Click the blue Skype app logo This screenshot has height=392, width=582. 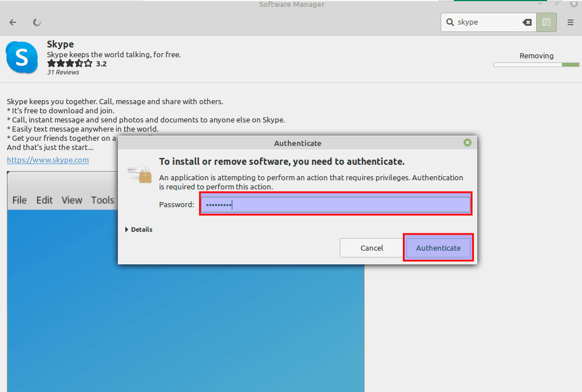click(x=22, y=57)
